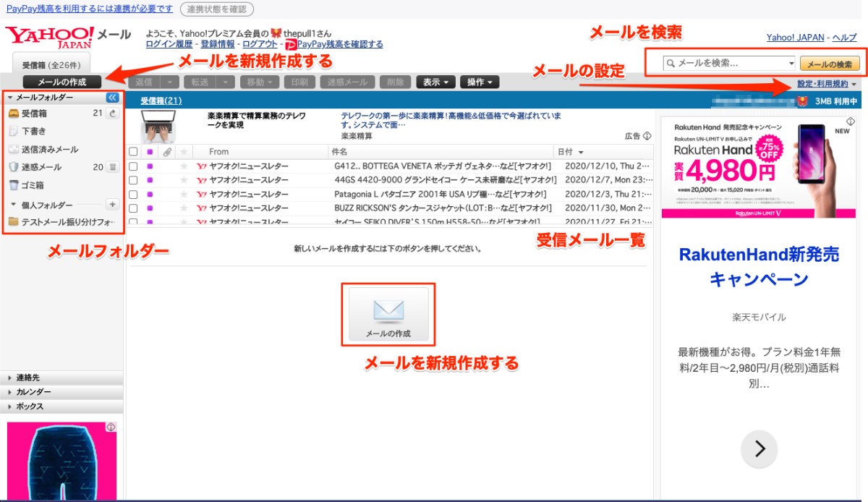Click the ad info icon beside 広告
Viewport: 868px width, 502px height.
pos(647,135)
